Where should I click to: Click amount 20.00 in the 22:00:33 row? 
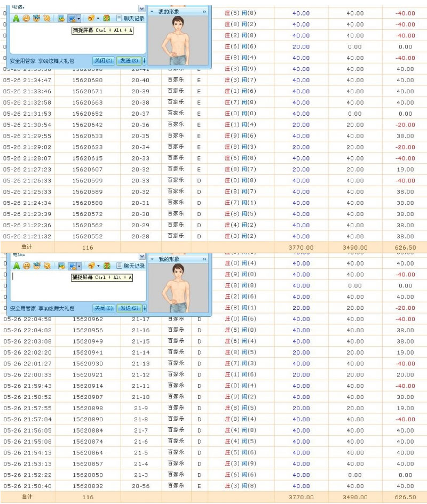pyautogui.click(x=301, y=375)
